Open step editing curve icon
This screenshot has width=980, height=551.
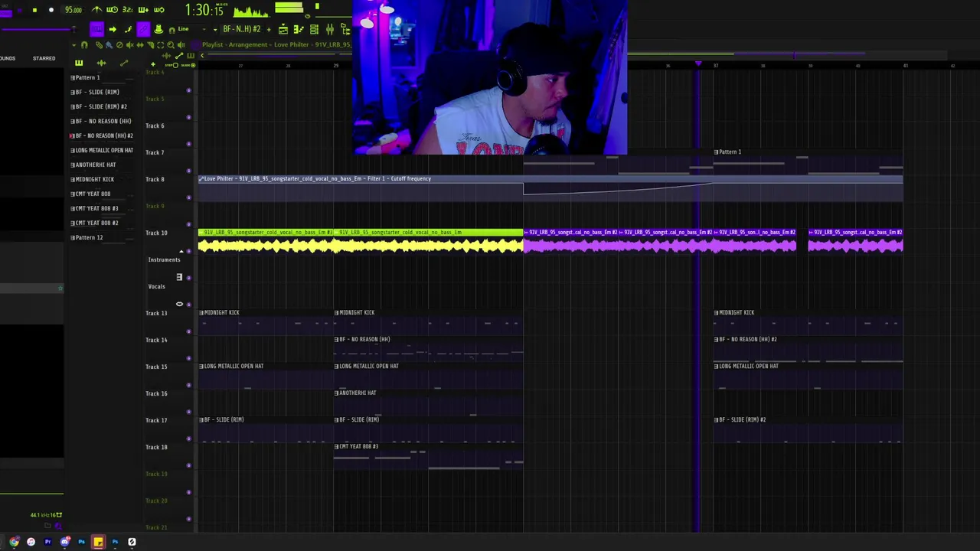coord(127,29)
